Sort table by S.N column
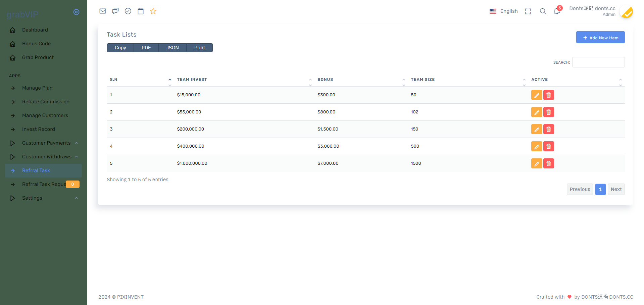The height and width of the screenshot is (305, 644). pos(141,80)
